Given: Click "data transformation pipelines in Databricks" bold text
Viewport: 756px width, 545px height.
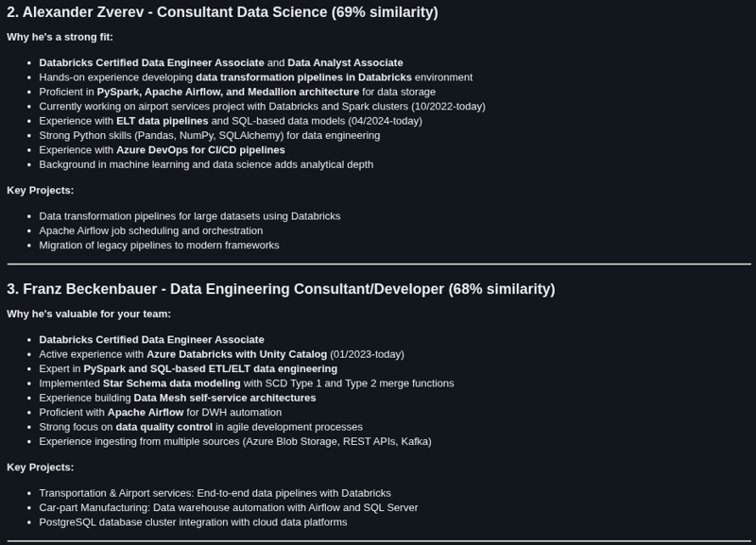Looking at the screenshot, I should pyautogui.click(x=303, y=77).
